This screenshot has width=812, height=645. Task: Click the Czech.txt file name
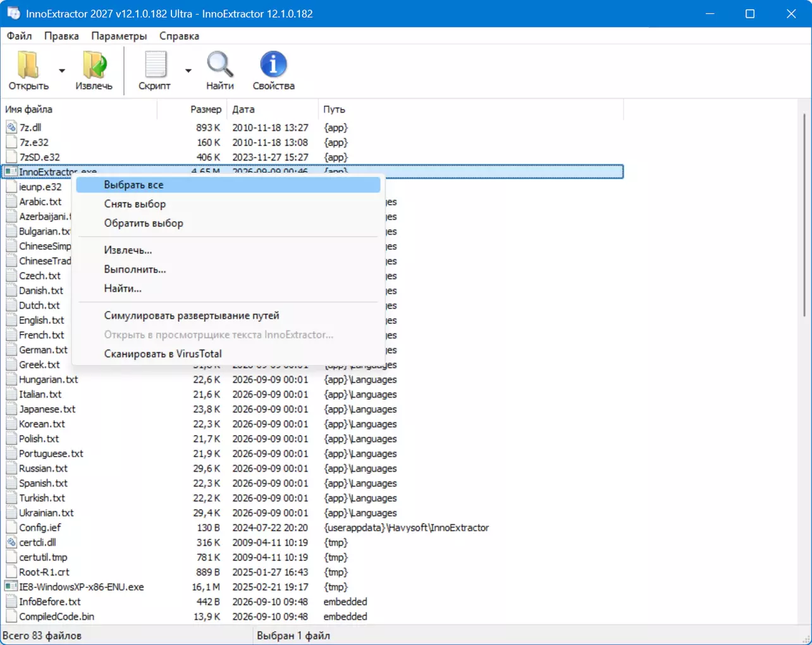click(40, 276)
